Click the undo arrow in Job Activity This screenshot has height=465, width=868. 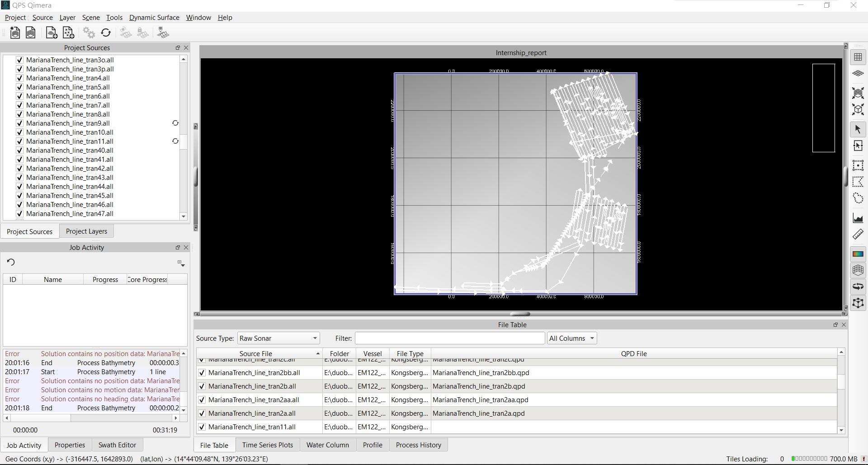click(11, 262)
